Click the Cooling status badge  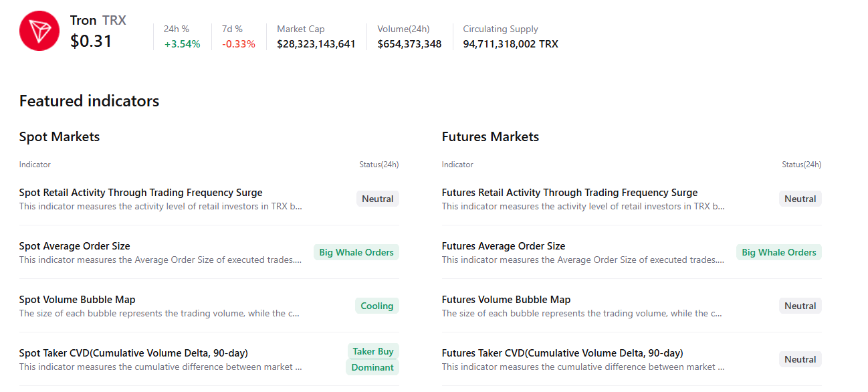click(x=377, y=306)
